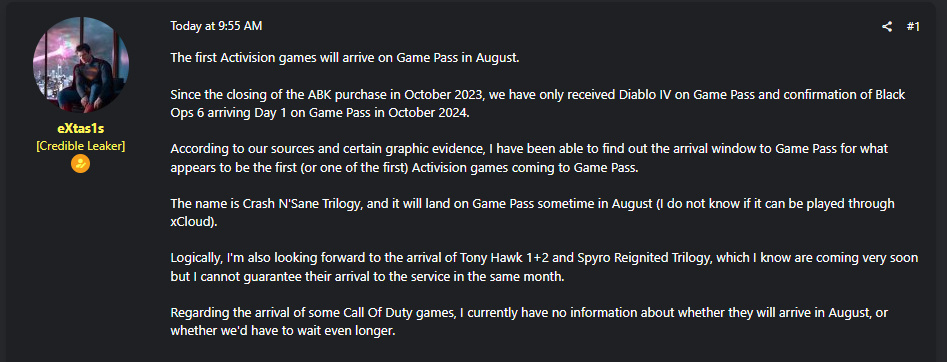Screen dimensions: 947x362
Task: Click the first line about Activision games in August
Action: 345,58
